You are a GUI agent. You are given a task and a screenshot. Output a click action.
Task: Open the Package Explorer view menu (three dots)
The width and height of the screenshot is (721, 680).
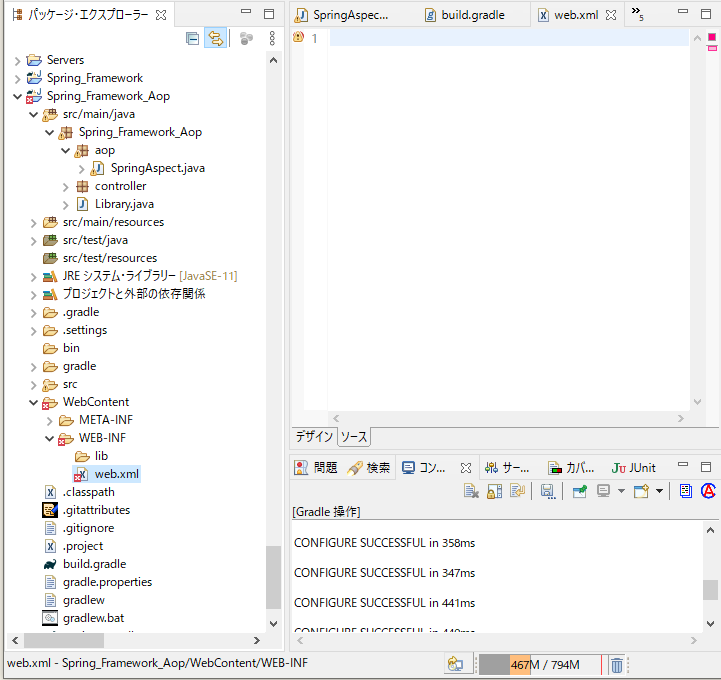272,39
